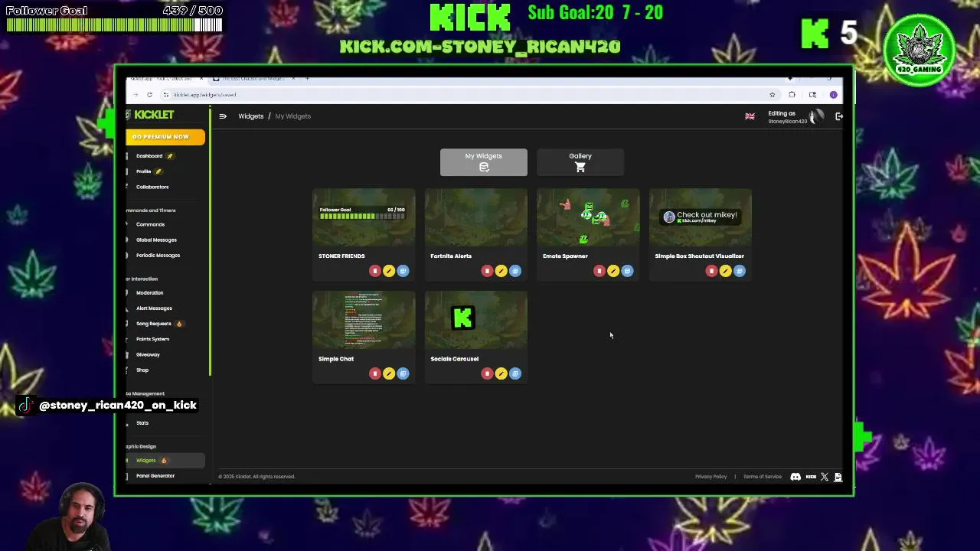Edit the Fortnite Alerts widget pencil icon
This screenshot has height=551, width=980.
pyautogui.click(x=501, y=271)
